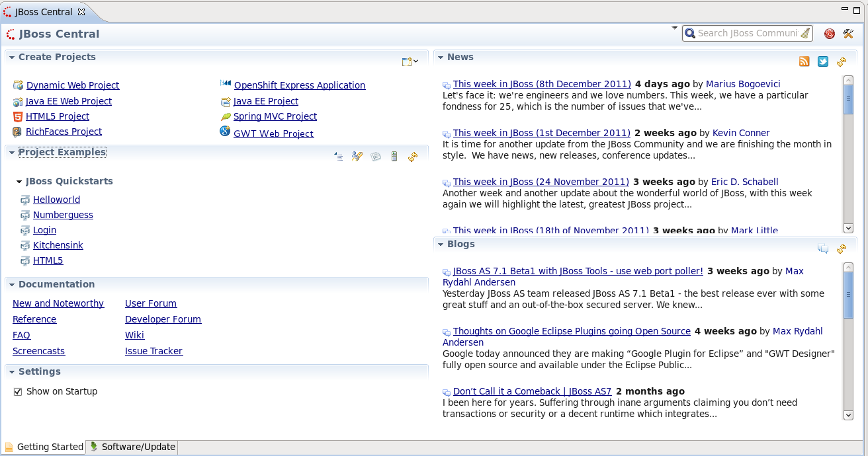Open the User Forum link

[x=151, y=303]
